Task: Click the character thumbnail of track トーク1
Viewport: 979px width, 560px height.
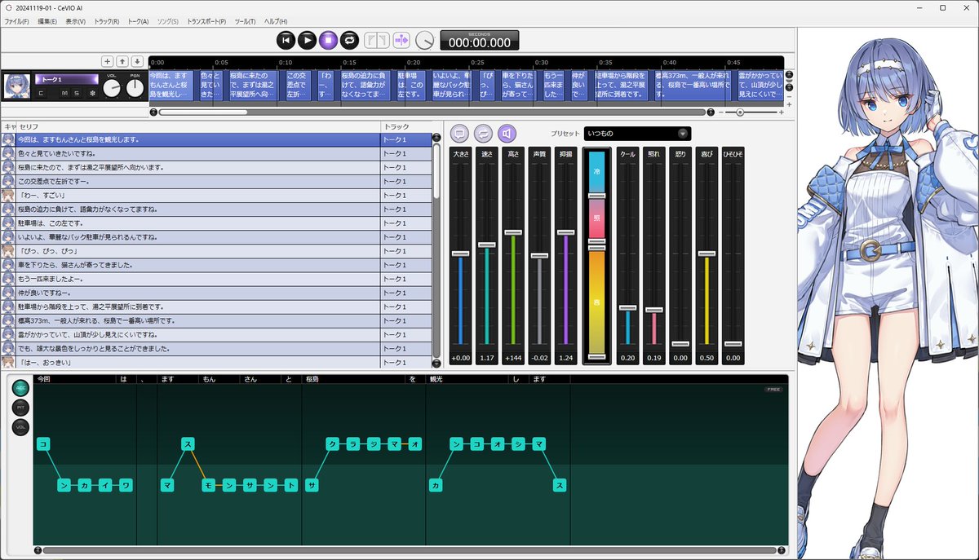Action: click(x=17, y=86)
